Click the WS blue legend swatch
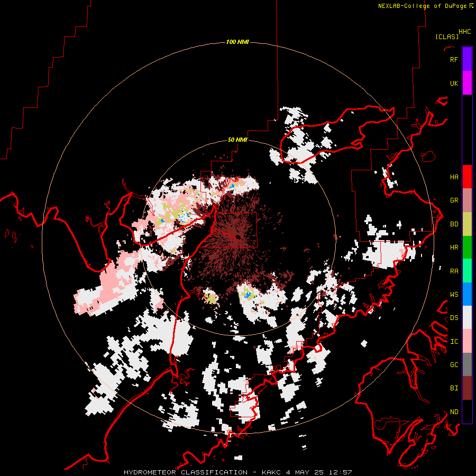The image size is (476, 476). [x=467, y=294]
